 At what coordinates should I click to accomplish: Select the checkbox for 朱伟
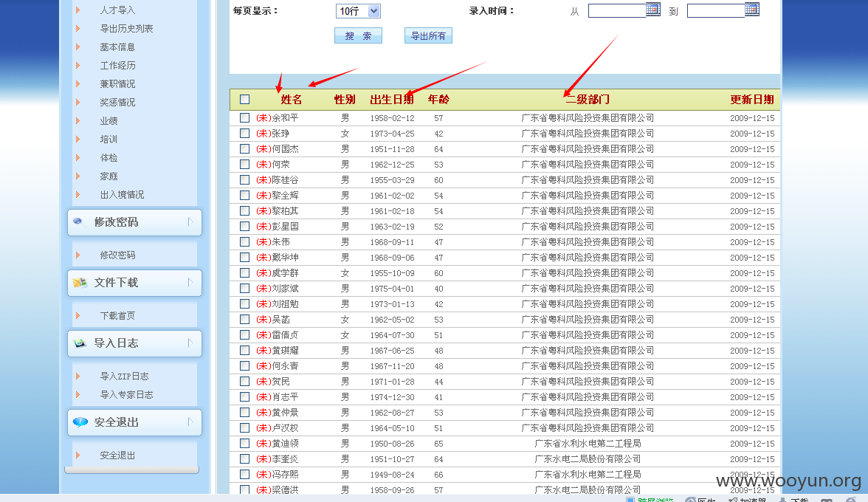[245, 242]
